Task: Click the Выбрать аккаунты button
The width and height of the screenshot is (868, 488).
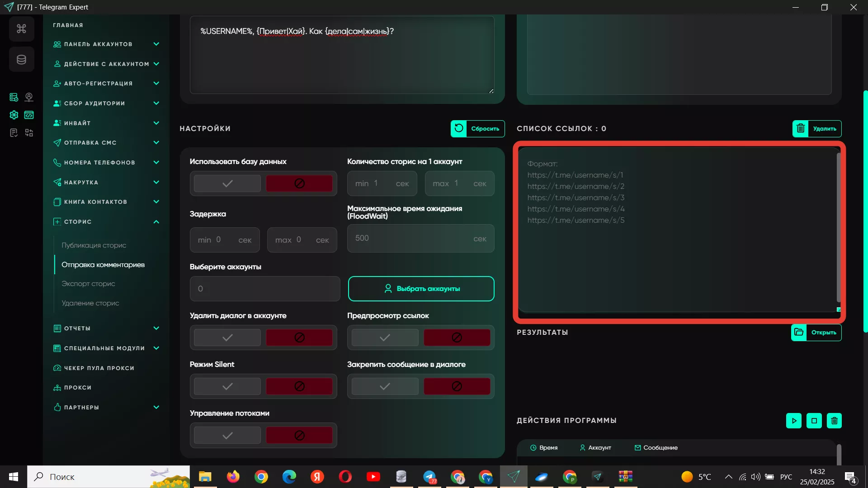Action: coord(421,289)
